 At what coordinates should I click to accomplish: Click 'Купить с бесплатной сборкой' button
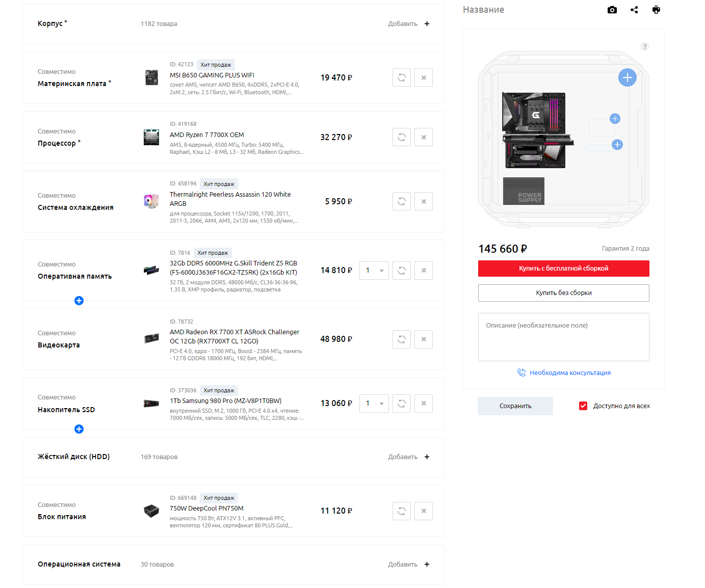tap(564, 269)
